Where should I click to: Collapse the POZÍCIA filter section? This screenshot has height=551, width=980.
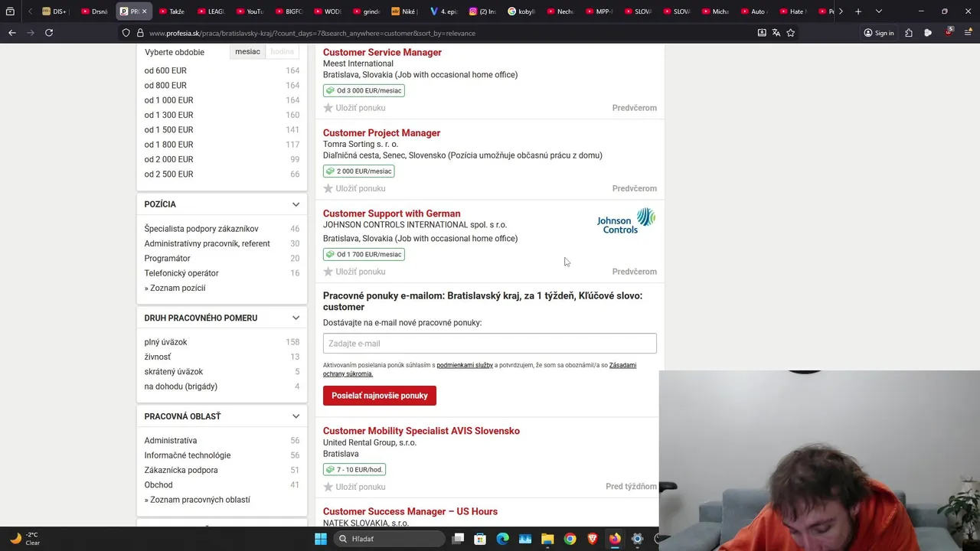click(x=296, y=204)
